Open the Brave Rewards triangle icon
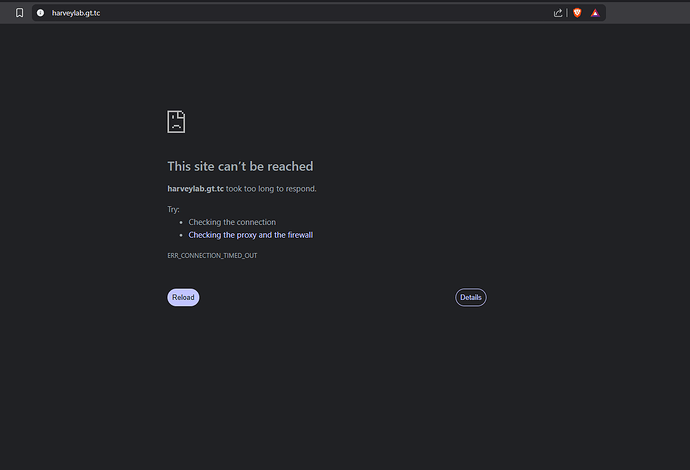Image resolution: width=690 pixels, height=470 pixels. [x=594, y=13]
